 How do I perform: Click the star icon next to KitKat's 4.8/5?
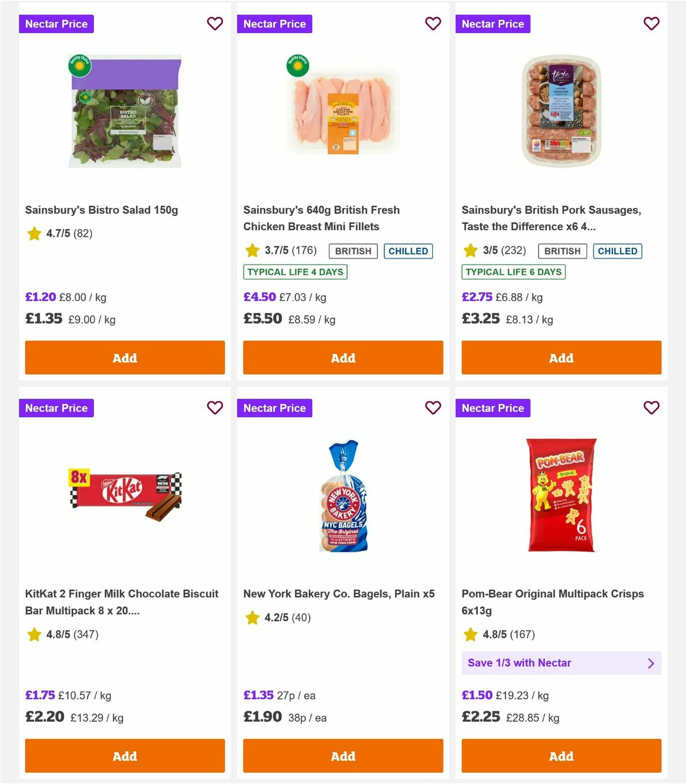click(33, 634)
